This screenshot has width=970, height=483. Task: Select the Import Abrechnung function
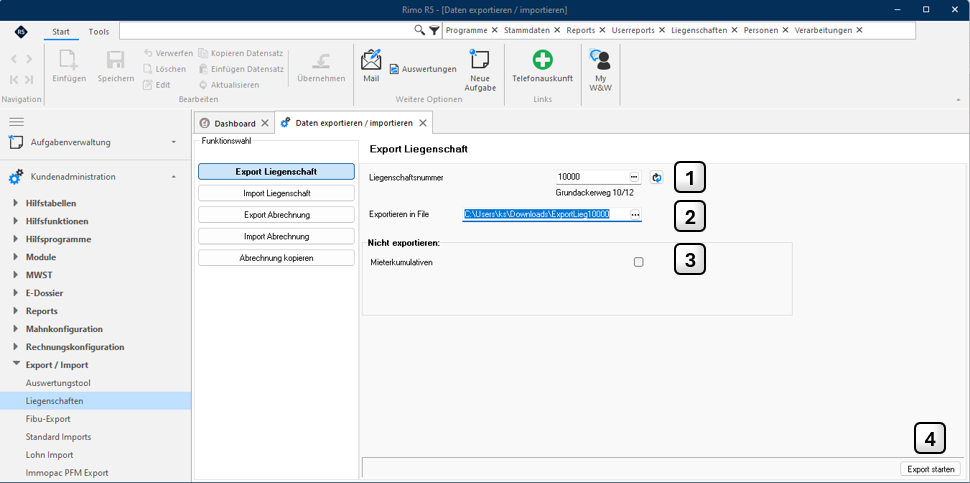point(276,236)
